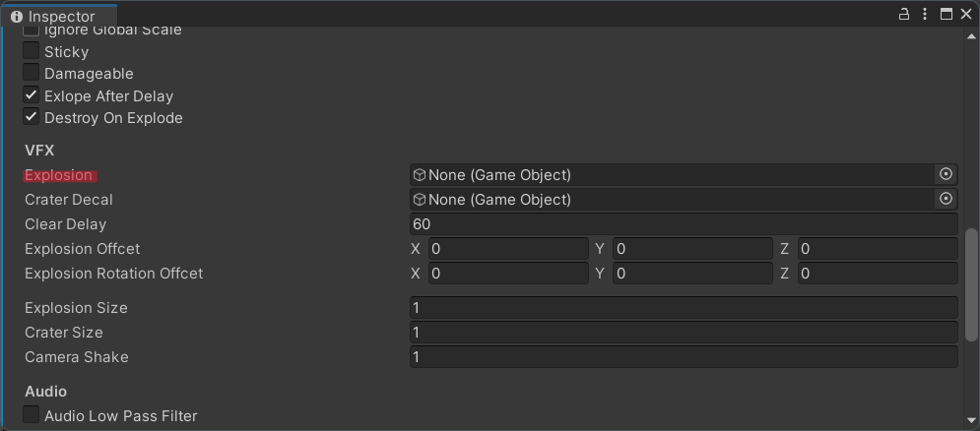The width and height of the screenshot is (980, 431).
Task: Uncheck Exlope After Delay
Action: click(32, 94)
